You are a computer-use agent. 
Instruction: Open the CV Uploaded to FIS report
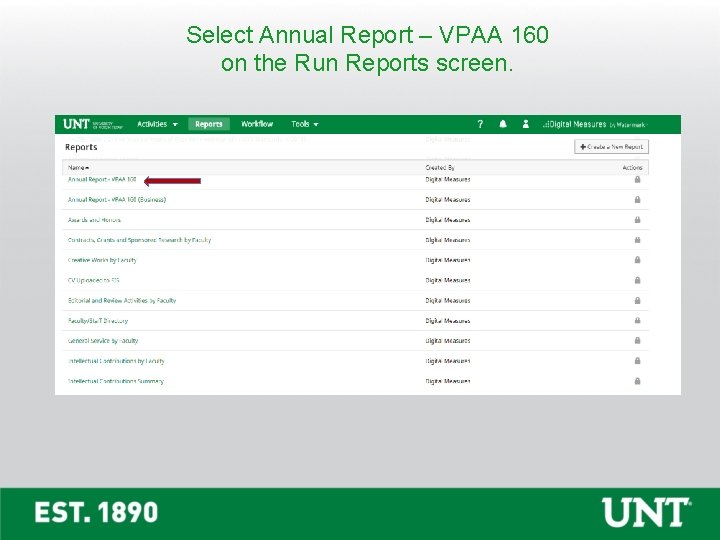click(93, 280)
